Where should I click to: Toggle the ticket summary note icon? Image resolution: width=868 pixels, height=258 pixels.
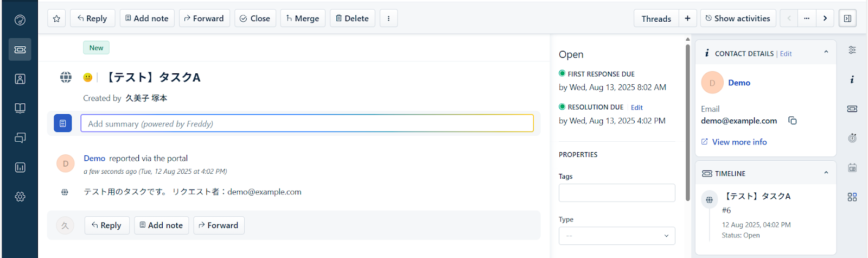(63, 123)
